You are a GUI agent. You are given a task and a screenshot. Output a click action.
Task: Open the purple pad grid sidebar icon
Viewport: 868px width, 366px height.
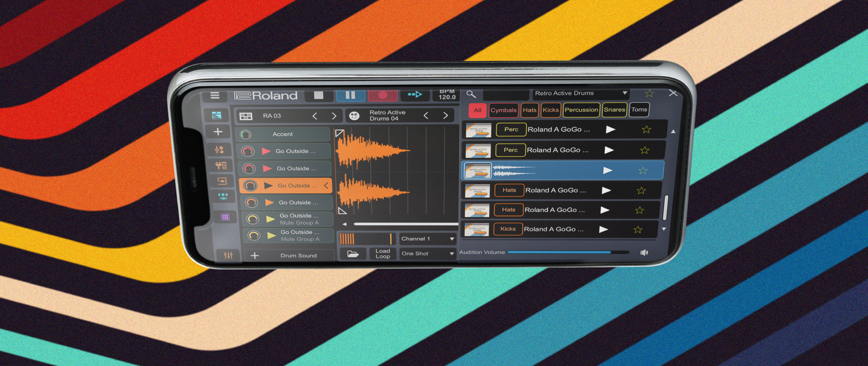click(225, 217)
